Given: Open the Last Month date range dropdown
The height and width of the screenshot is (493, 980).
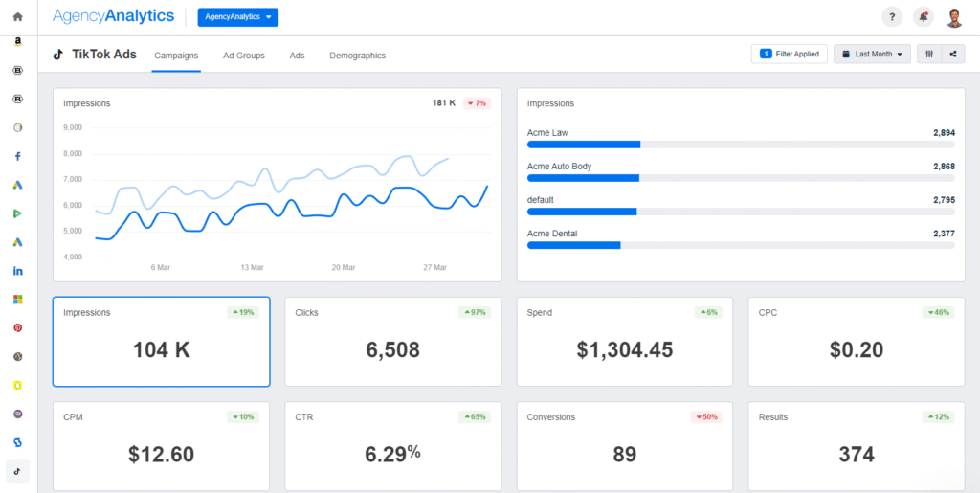Looking at the screenshot, I should pyautogui.click(x=872, y=54).
